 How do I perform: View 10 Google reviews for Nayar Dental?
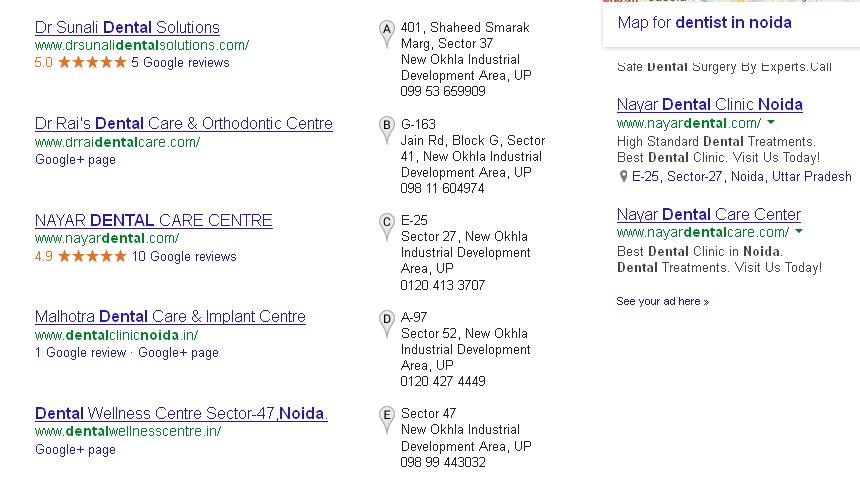click(x=184, y=256)
